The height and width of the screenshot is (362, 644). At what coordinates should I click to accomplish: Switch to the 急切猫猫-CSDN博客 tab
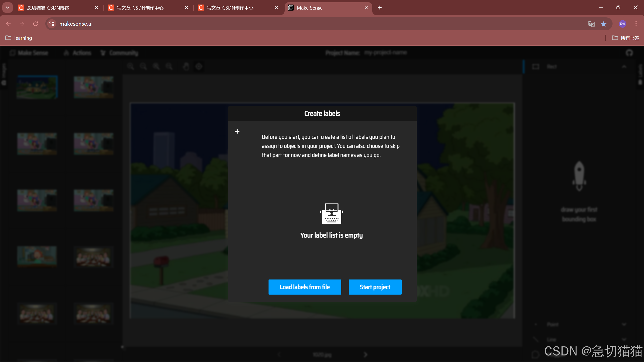[x=48, y=8]
